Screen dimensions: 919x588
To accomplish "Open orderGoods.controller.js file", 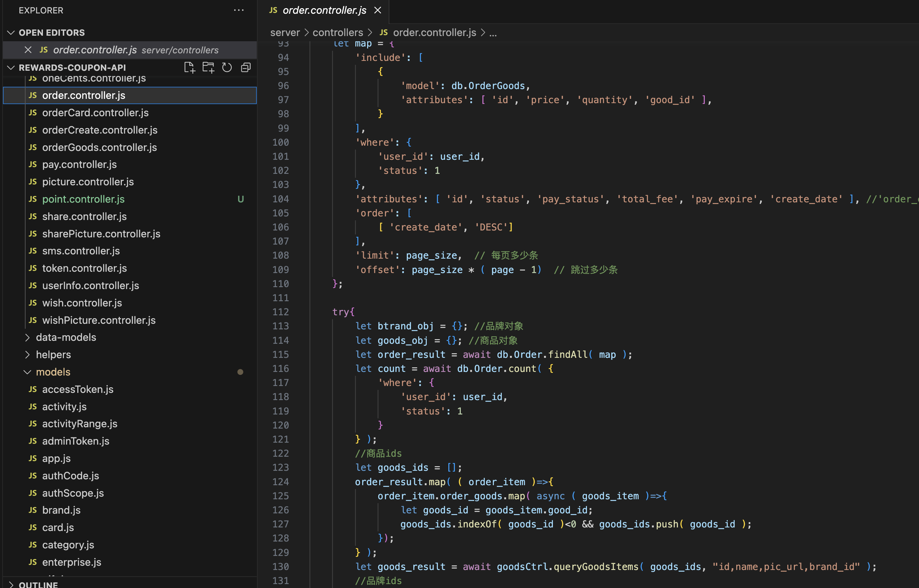I will coord(130,147).
